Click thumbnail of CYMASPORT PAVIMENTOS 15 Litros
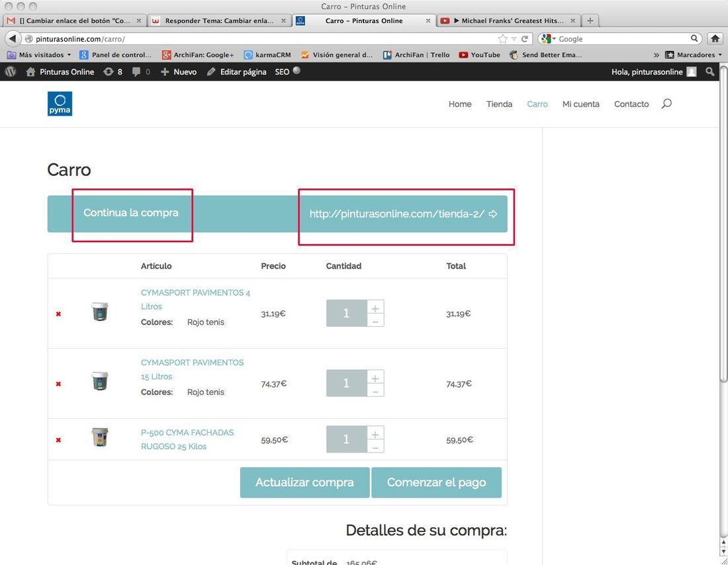This screenshot has width=728, height=565. (100, 381)
